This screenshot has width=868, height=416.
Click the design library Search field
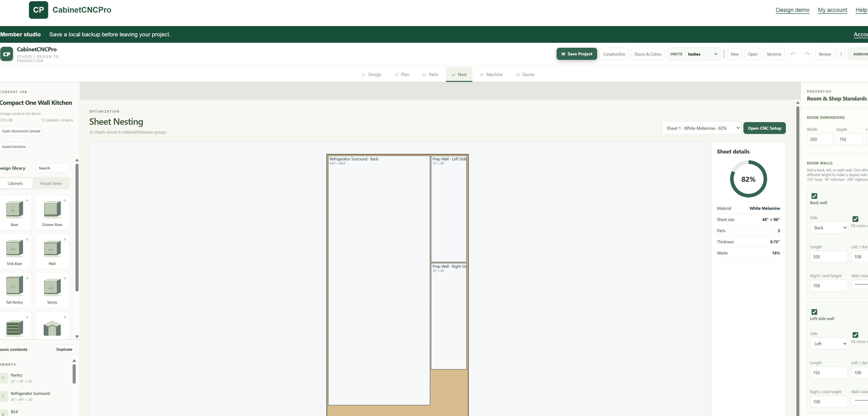pyautogui.click(x=52, y=168)
